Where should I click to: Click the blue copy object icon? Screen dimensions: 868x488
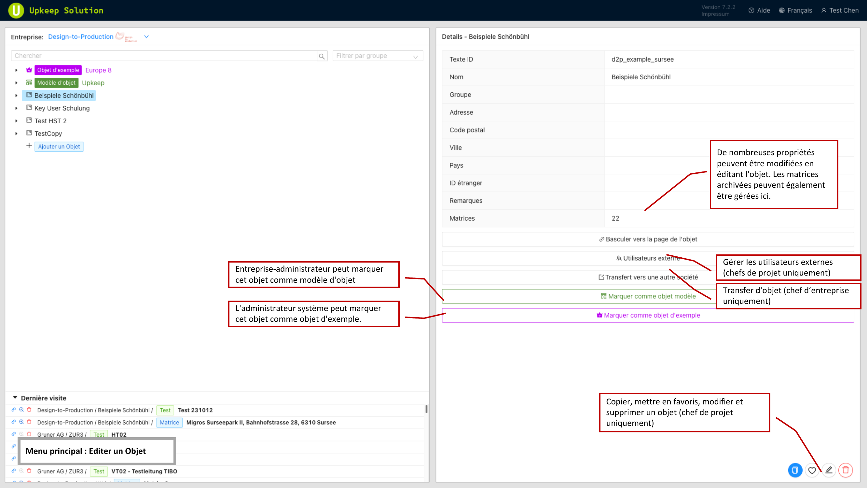795,470
